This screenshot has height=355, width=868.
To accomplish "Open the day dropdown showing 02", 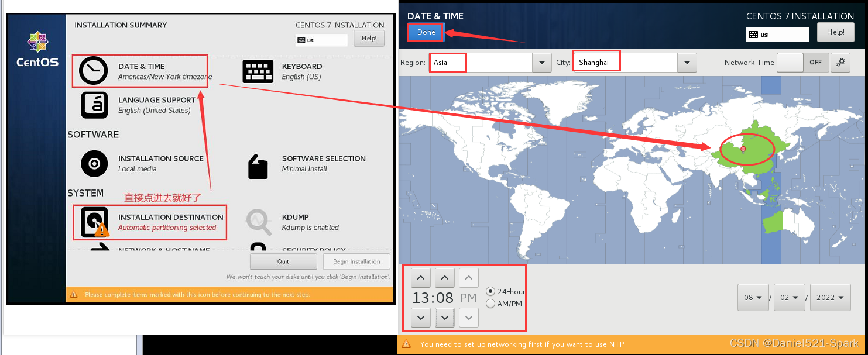I will coord(790,297).
